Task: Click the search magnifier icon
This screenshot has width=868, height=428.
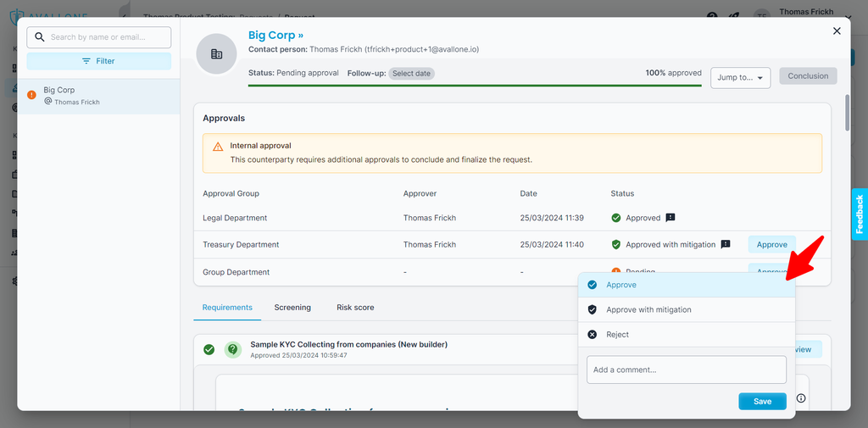Action: (x=39, y=37)
